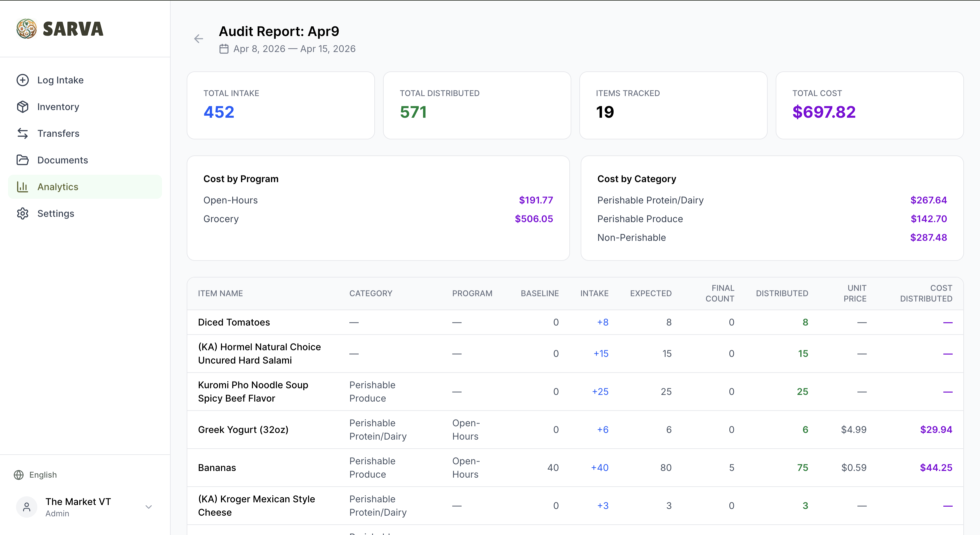Click the SARVA logo emblem
This screenshot has height=535, width=980.
coord(27,29)
